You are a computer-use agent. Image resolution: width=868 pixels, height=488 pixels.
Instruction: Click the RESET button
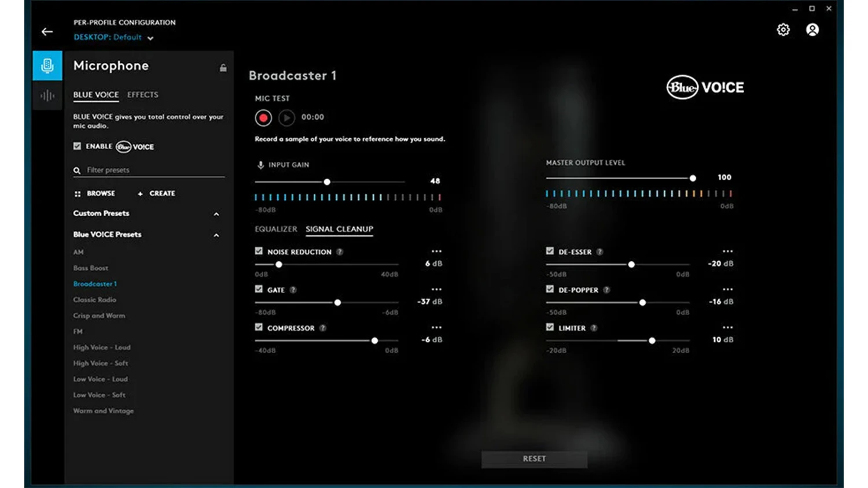[x=534, y=459]
